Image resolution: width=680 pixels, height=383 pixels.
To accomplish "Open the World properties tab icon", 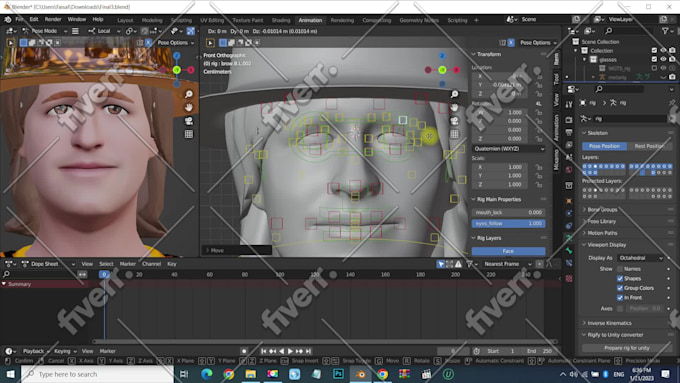I will pyautogui.click(x=569, y=170).
